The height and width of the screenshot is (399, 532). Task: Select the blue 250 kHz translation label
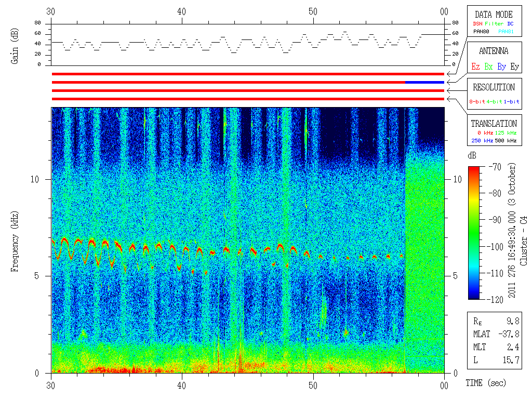pos(482,140)
